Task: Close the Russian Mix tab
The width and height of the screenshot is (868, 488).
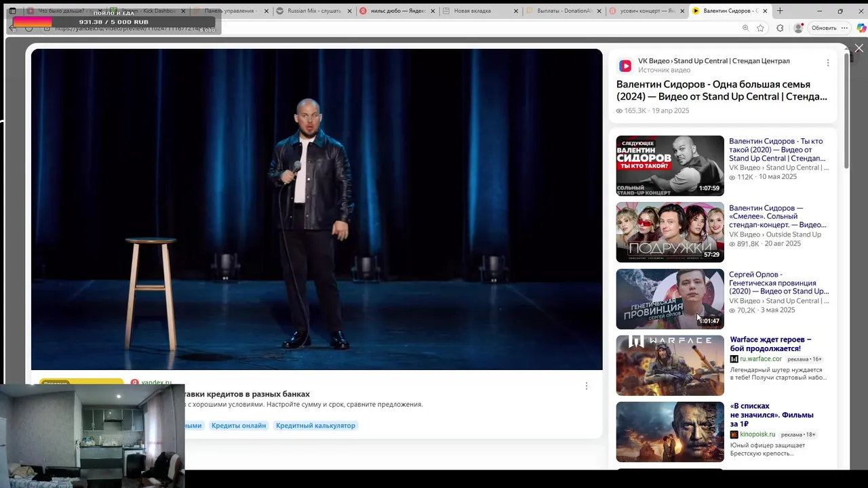Action: click(349, 11)
